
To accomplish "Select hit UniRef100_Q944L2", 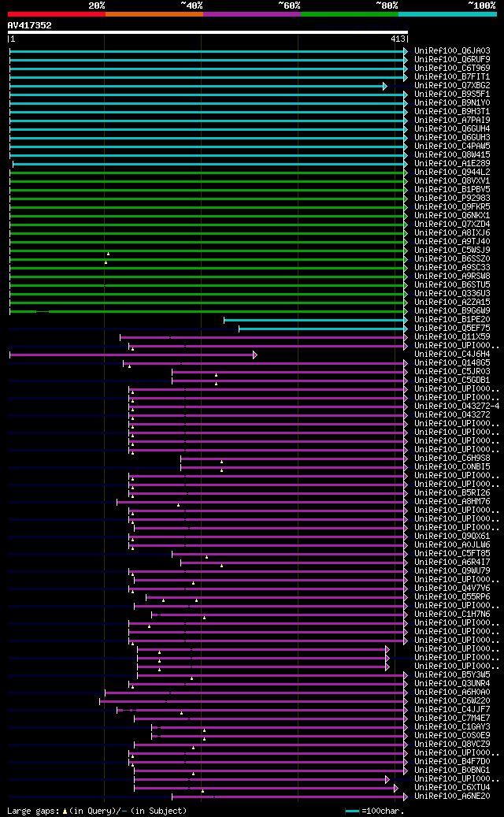I will click(452, 172).
